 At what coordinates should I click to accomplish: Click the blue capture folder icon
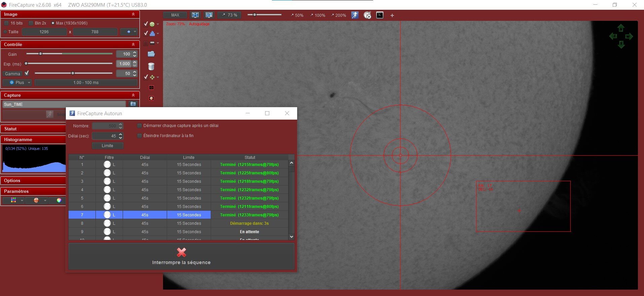click(151, 54)
